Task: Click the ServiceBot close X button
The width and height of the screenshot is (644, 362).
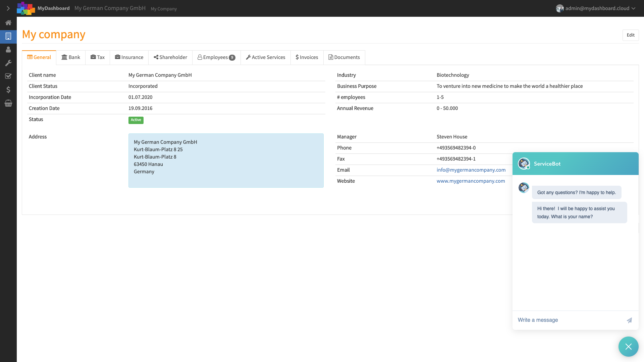Action: point(629,347)
